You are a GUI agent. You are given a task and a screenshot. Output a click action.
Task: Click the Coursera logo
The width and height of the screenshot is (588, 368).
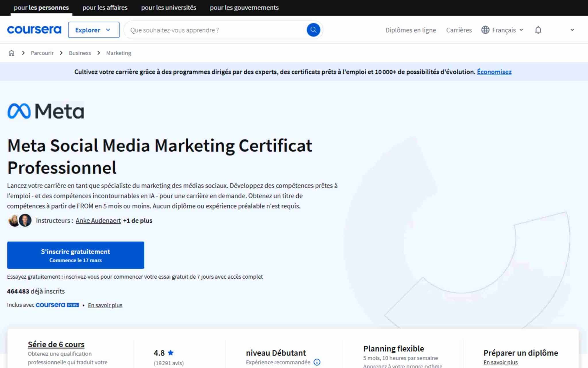click(34, 30)
